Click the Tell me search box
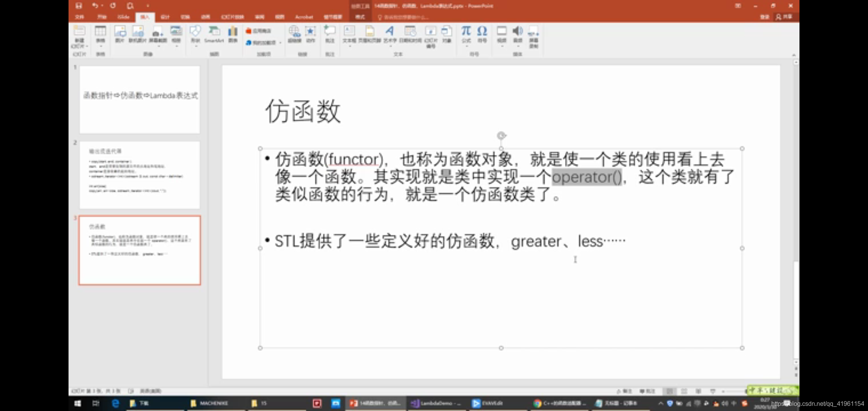868x411 pixels. [x=404, y=17]
